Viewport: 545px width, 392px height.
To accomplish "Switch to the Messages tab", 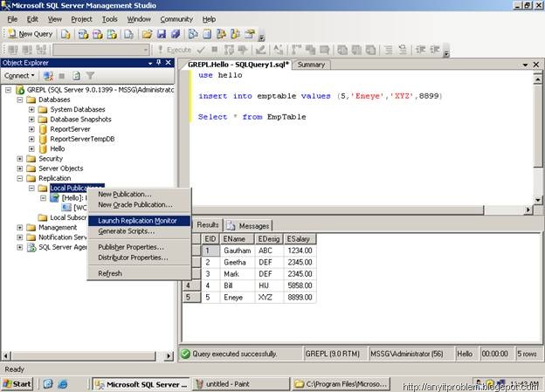I will pyautogui.click(x=248, y=226).
